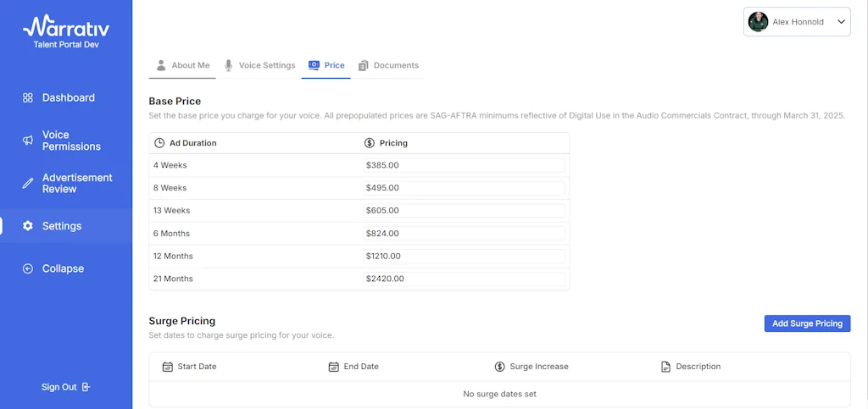
Task: Click the Surge Increase dollar icon
Action: click(x=500, y=367)
